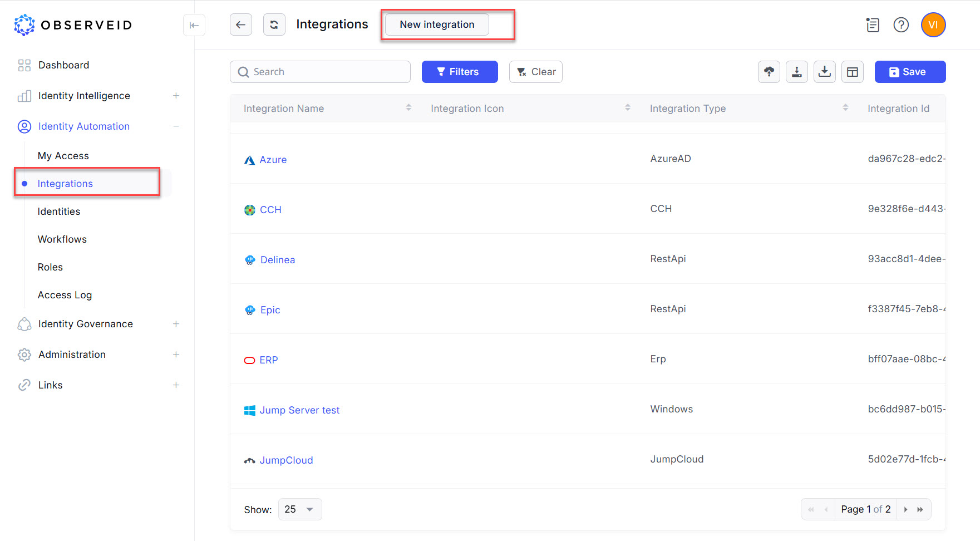Click the VI user avatar
980x541 pixels.
[933, 24]
